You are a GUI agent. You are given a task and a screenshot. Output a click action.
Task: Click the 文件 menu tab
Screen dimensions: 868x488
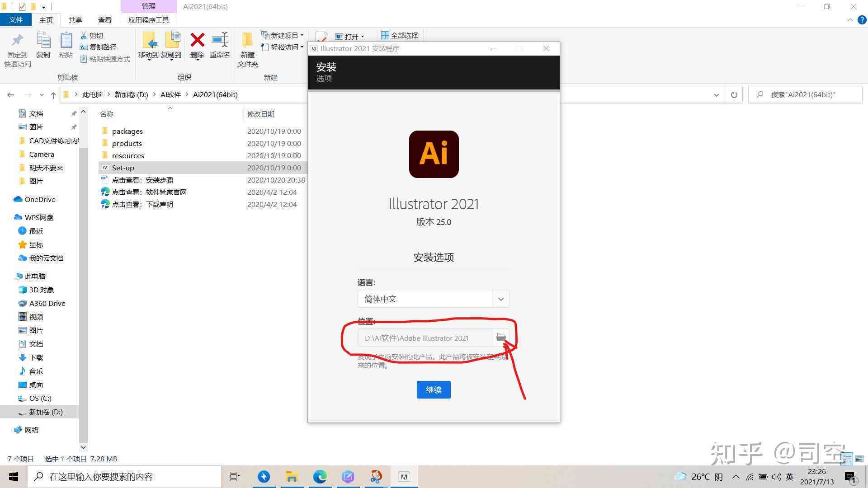(17, 20)
